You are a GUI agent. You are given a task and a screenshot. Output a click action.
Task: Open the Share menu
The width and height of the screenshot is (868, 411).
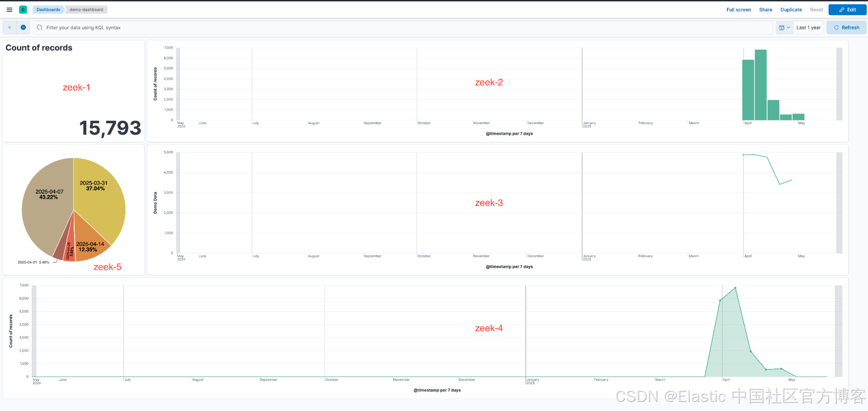tap(766, 10)
